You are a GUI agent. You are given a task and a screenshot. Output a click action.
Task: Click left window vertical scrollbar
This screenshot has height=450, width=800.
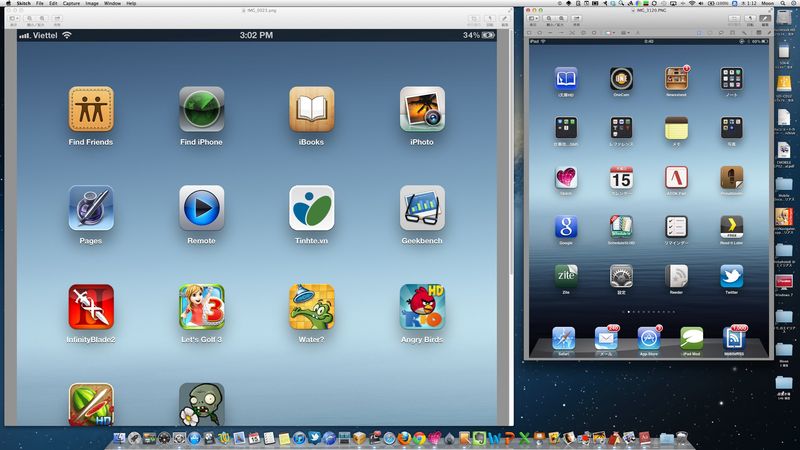(511, 153)
